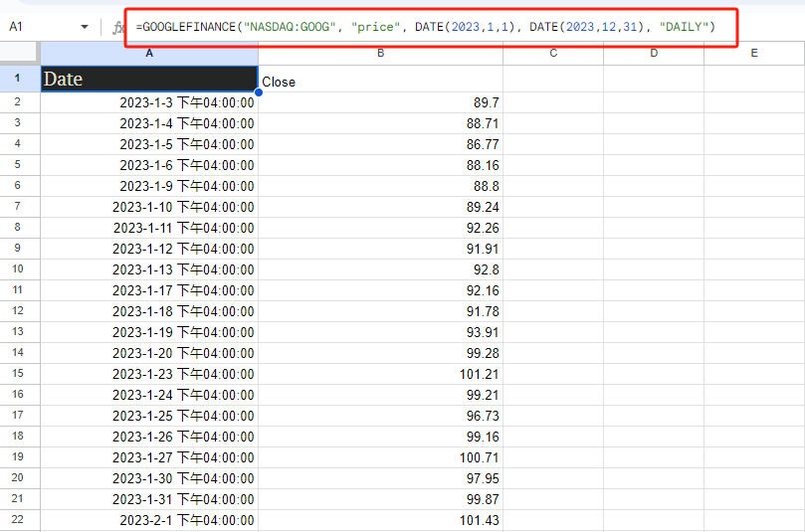The width and height of the screenshot is (805, 532).
Task: Click the date cell 2023-1-20
Action: point(149,353)
